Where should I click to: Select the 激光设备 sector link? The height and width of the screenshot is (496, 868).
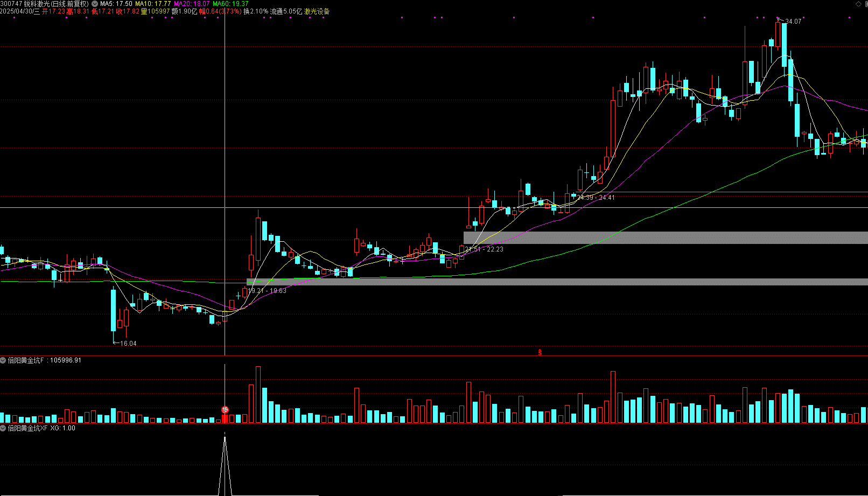click(x=317, y=11)
